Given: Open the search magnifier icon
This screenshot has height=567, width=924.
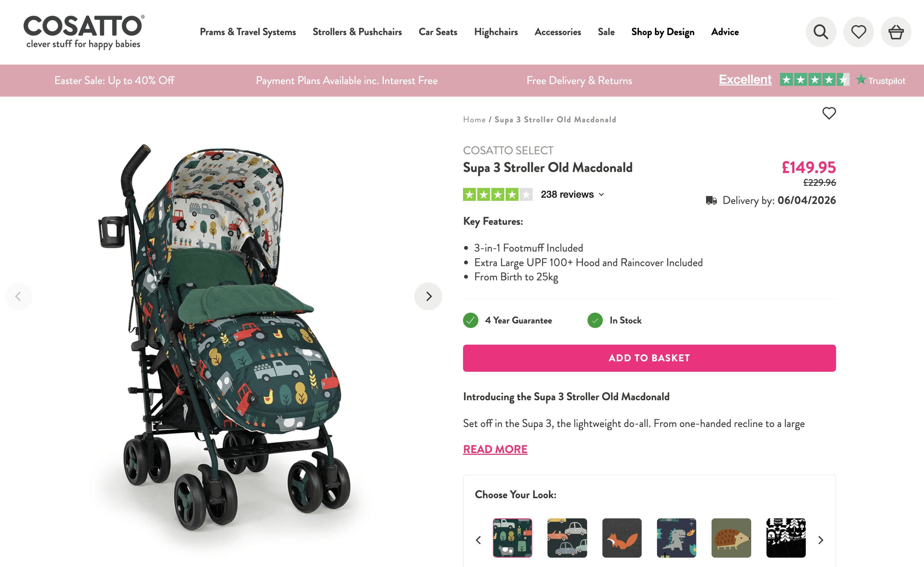Looking at the screenshot, I should [x=821, y=32].
